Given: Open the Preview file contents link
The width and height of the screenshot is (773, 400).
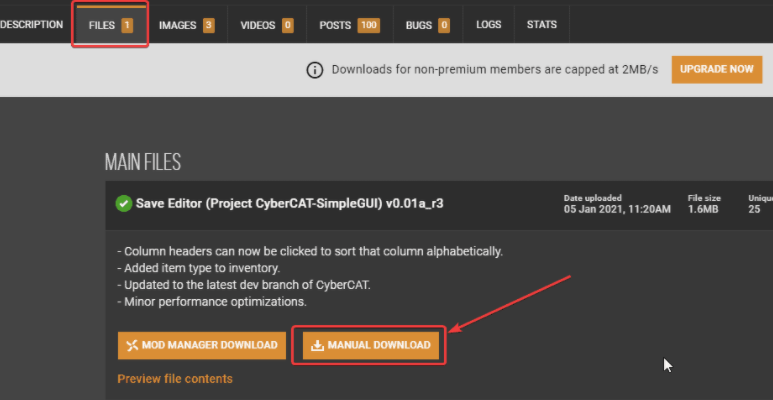Looking at the screenshot, I should (x=175, y=379).
